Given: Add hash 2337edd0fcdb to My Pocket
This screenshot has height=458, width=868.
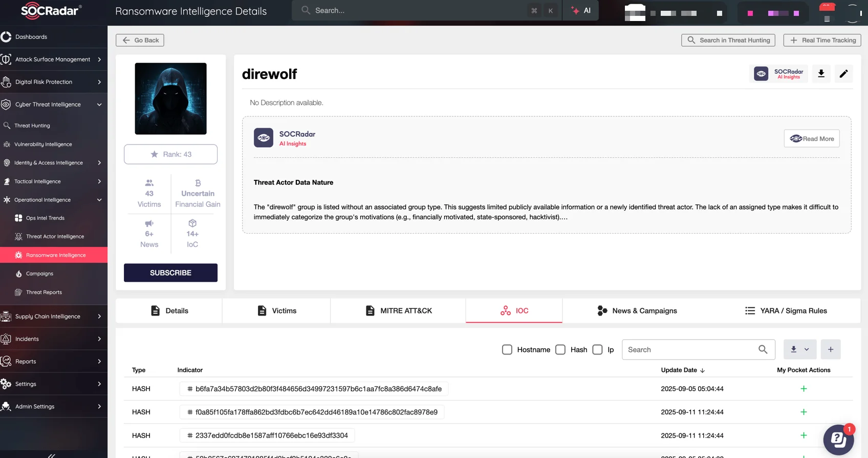Looking at the screenshot, I should 804,435.
